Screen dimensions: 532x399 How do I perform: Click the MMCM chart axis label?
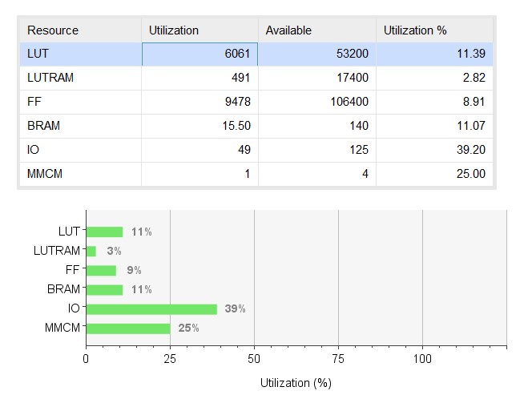pyautogui.click(x=62, y=328)
